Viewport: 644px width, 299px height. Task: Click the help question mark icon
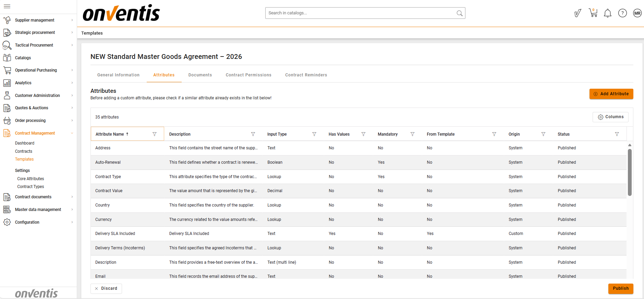click(x=622, y=13)
